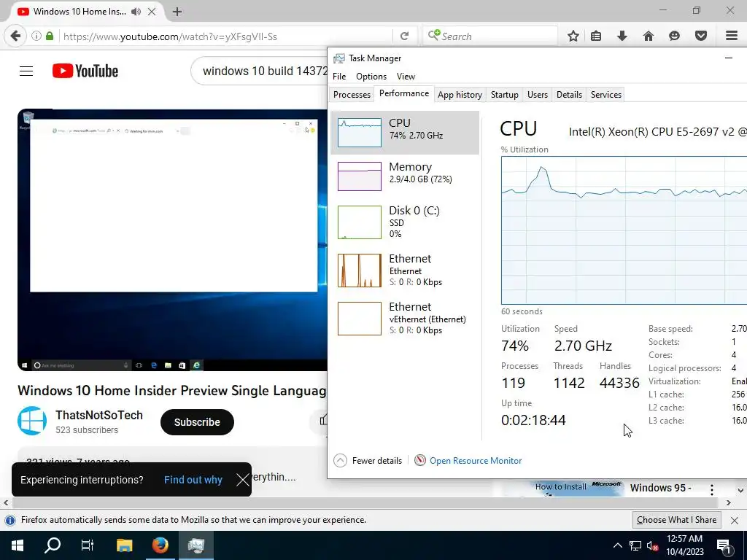Click the Find out why link
This screenshot has width=747, height=560.
click(x=193, y=480)
